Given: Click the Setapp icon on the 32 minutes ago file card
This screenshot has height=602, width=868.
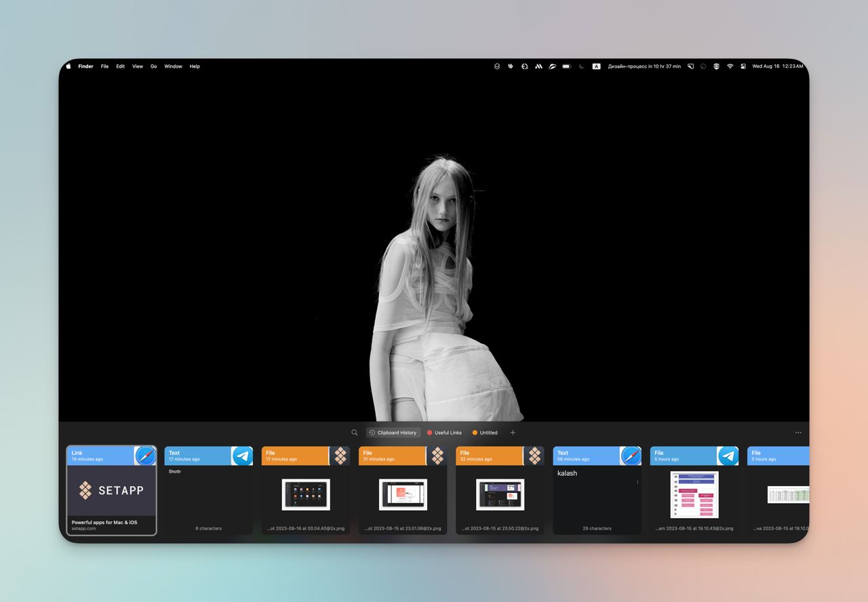Looking at the screenshot, I should pyautogui.click(x=534, y=456).
